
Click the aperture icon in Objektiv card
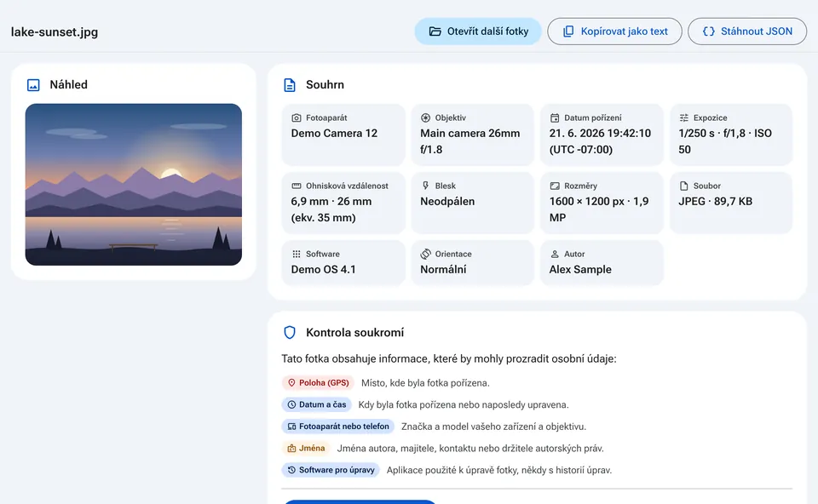click(x=426, y=117)
